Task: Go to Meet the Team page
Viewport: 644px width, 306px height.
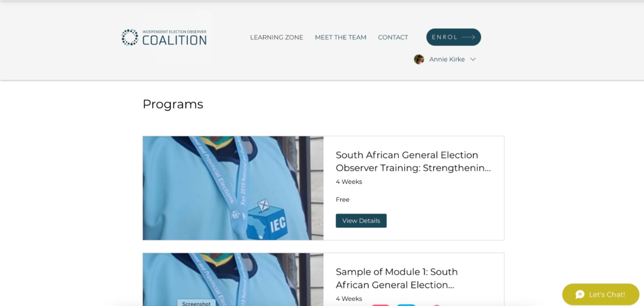Action: (x=340, y=37)
